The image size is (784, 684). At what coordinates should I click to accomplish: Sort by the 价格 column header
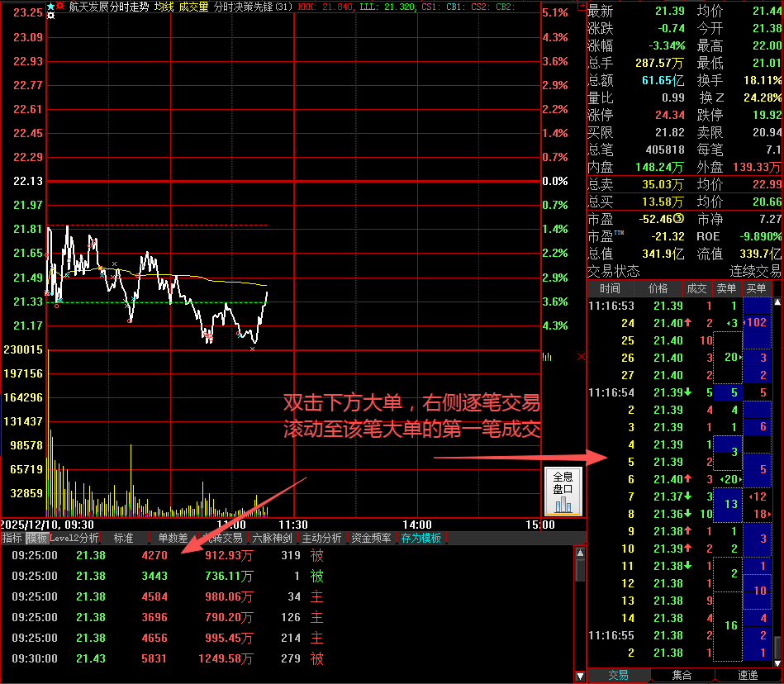pos(658,288)
